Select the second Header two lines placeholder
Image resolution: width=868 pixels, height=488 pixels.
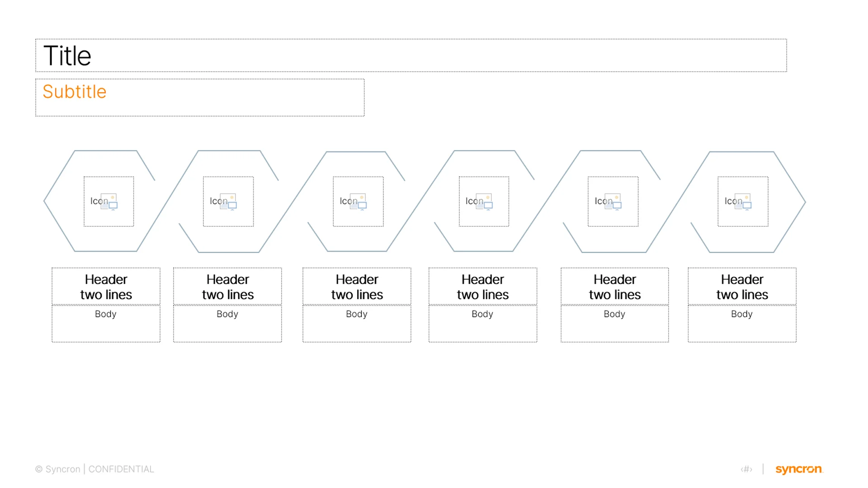coord(227,286)
